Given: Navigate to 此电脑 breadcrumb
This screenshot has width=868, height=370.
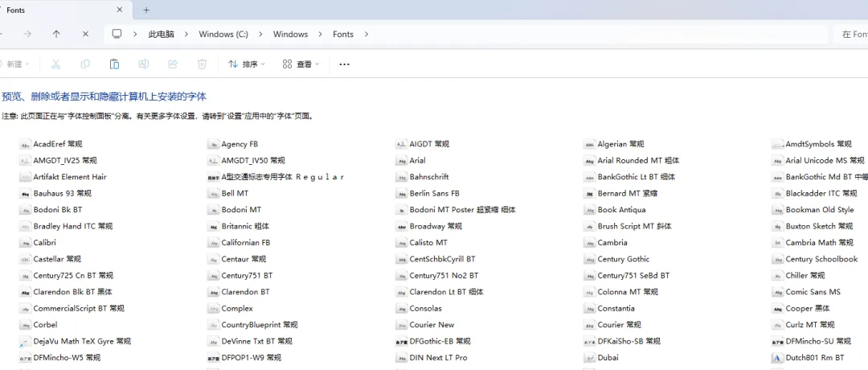Looking at the screenshot, I should [161, 35].
